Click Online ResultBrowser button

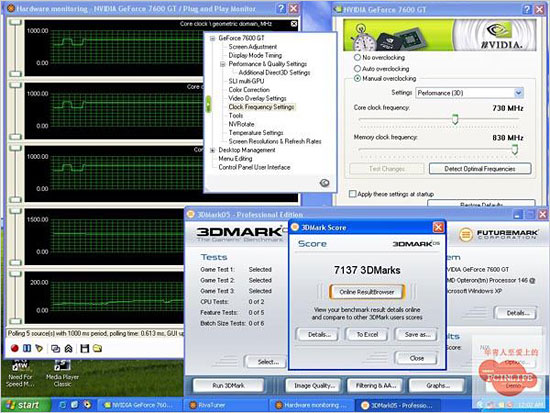click(x=367, y=292)
